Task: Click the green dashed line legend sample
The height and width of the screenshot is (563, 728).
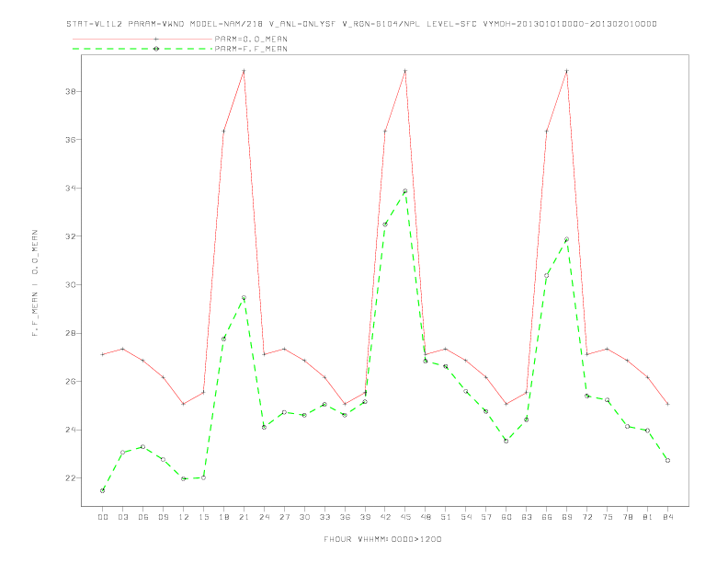Action: tap(142, 49)
